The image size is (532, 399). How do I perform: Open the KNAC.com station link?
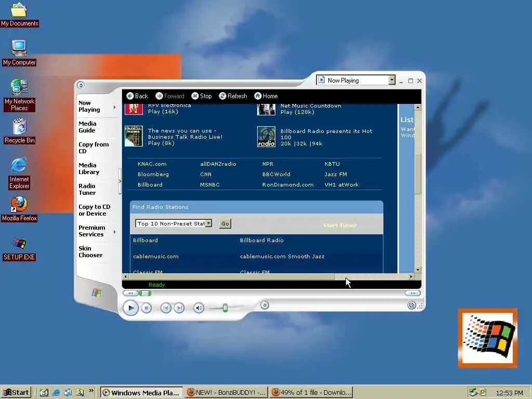pos(152,164)
